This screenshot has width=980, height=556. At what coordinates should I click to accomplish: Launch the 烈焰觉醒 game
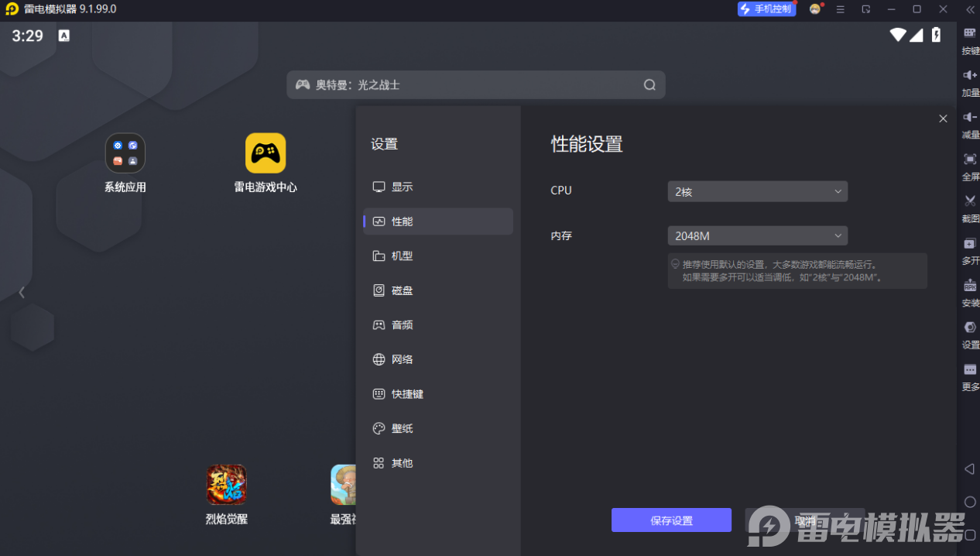(227, 485)
